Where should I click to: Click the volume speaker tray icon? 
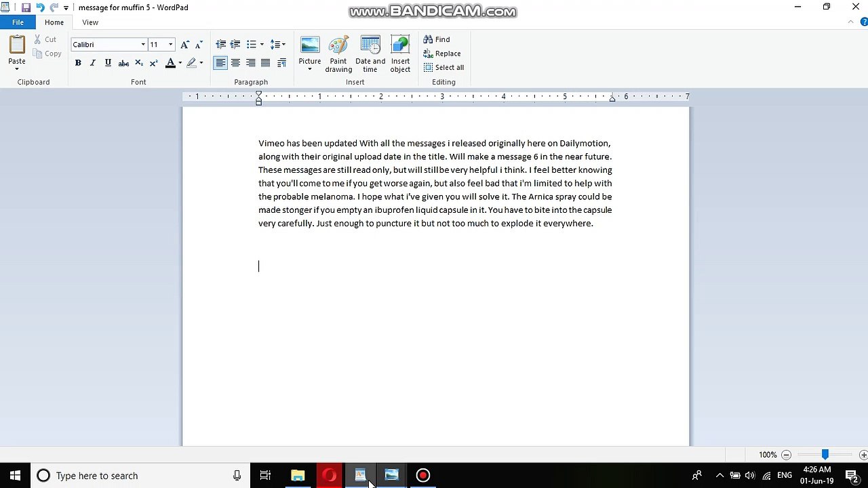point(750,475)
